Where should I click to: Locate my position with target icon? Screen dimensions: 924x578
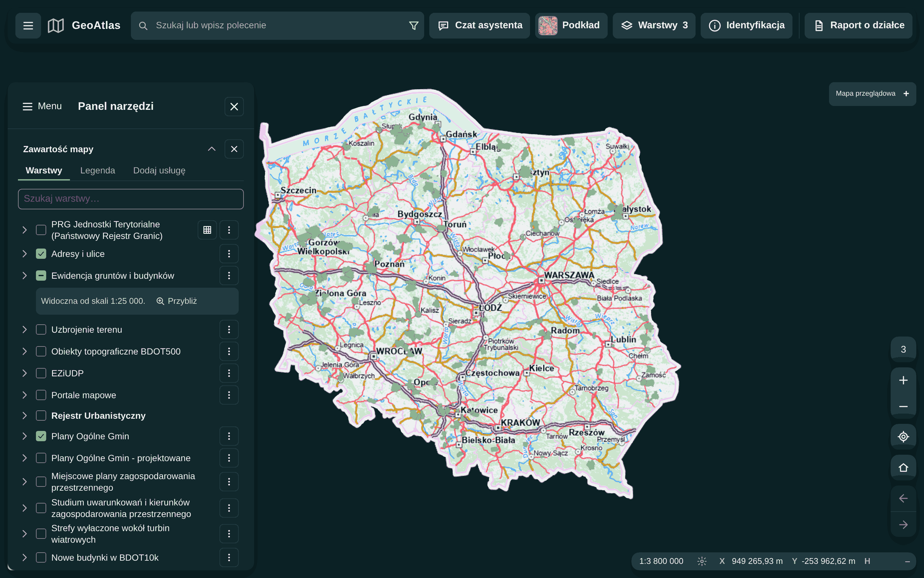[903, 437]
